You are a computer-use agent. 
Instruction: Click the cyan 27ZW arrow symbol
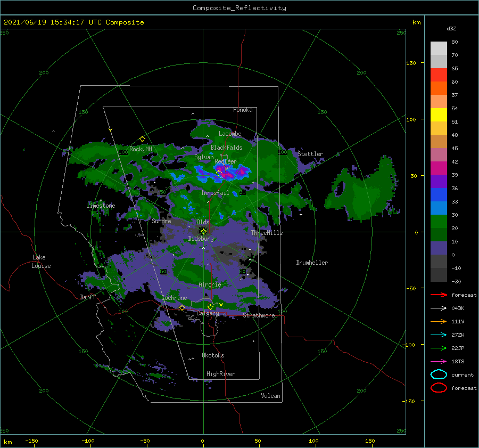click(439, 335)
